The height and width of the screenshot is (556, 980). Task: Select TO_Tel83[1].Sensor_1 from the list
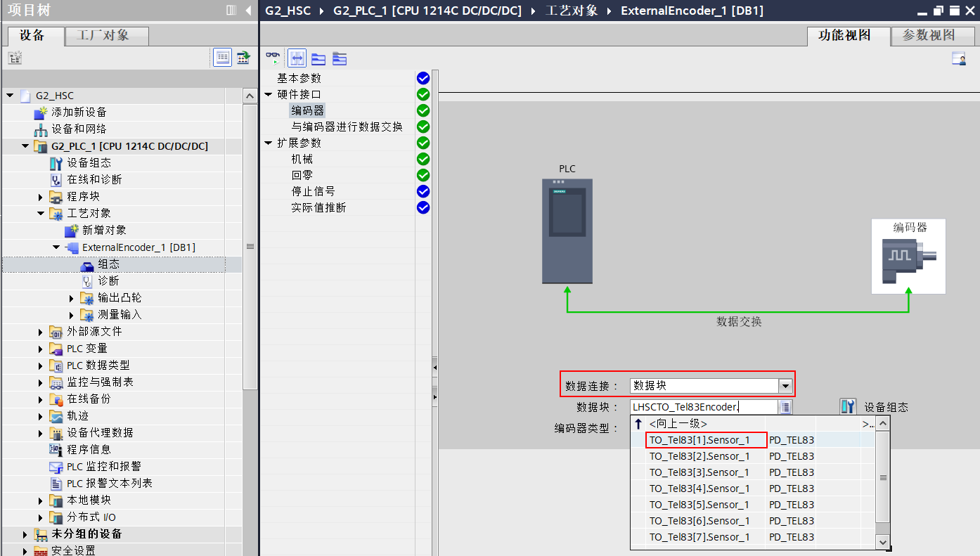(x=699, y=440)
